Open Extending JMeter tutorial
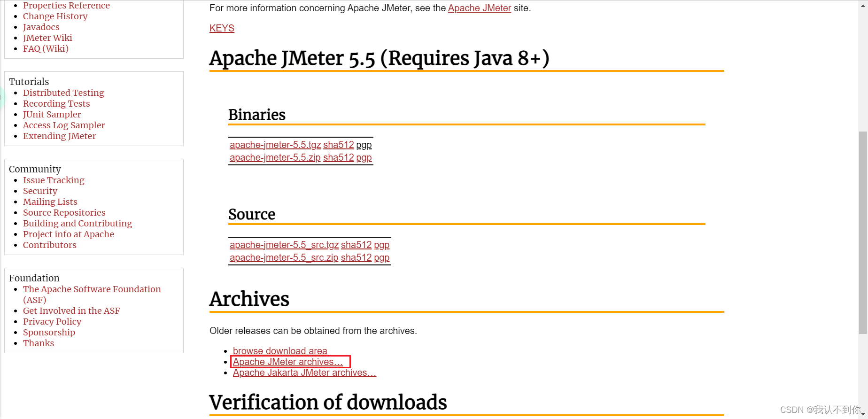This screenshot has width=868, height=419. 59,136
